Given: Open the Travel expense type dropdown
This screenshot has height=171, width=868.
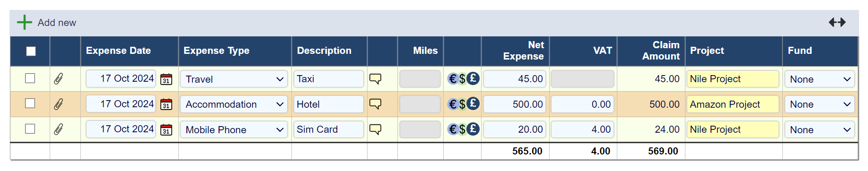Looking at the screenshot, I should (234, 79).
